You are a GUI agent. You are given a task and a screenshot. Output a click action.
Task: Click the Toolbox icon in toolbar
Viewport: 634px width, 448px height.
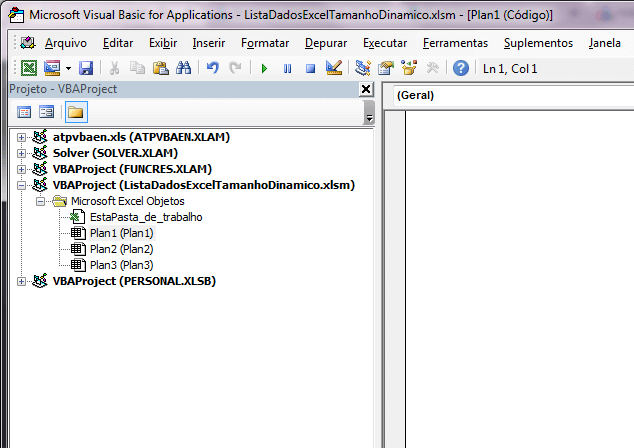432,68
